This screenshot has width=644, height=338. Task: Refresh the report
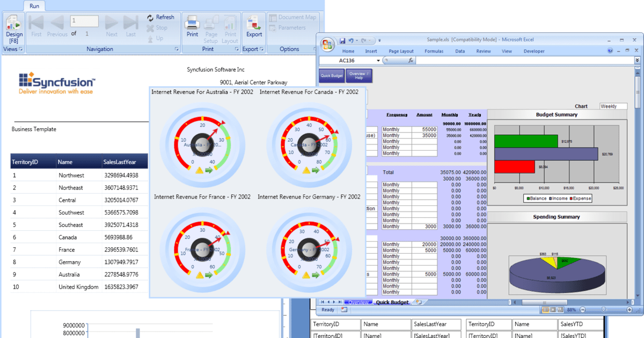(161, 17)
